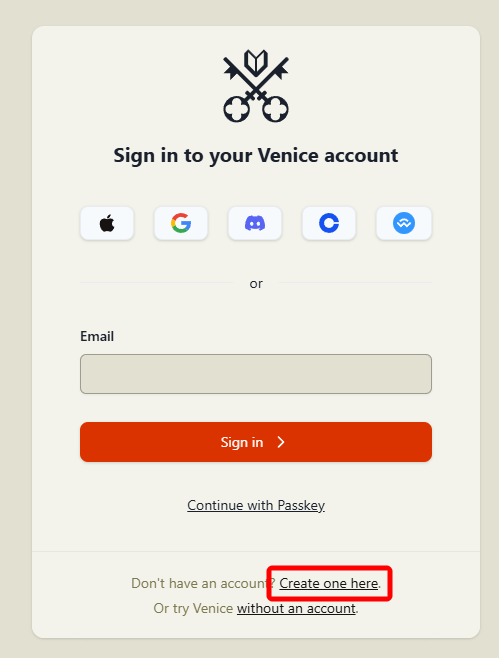
Task: Click the chevron arrow inside Sign in button
Action: pos(281,442)
